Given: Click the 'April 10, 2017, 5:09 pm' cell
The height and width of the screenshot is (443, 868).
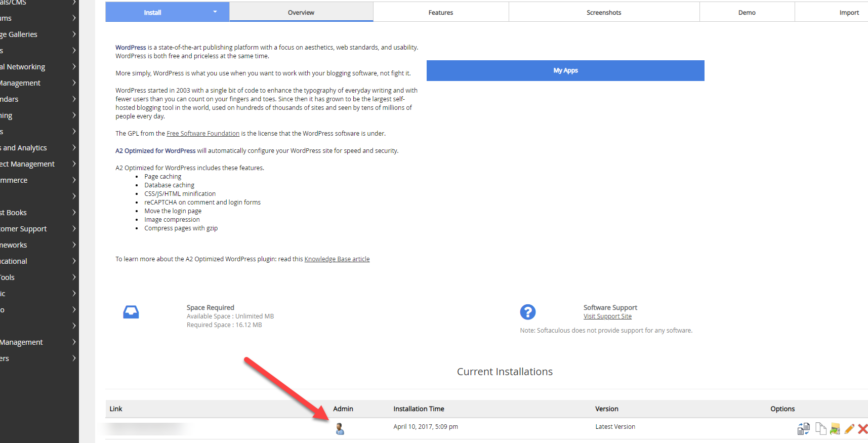Looking at the screenshot, I should pos(426,427).
